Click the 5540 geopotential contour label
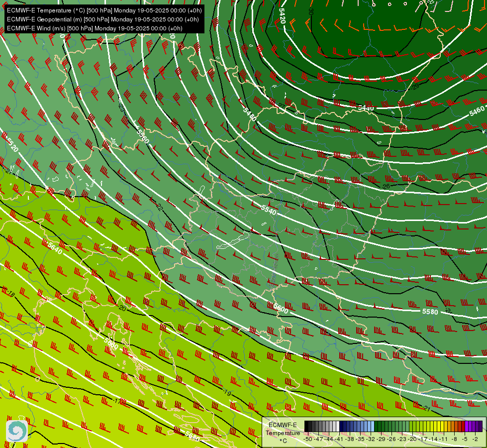Viewport: 487px width, 448px height. [269, 210]
